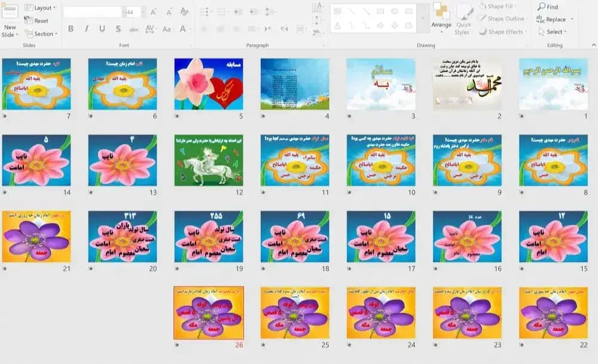Click the Clear All Formatting icon
This screenshot has width=598, height=364.
(185, 12)
